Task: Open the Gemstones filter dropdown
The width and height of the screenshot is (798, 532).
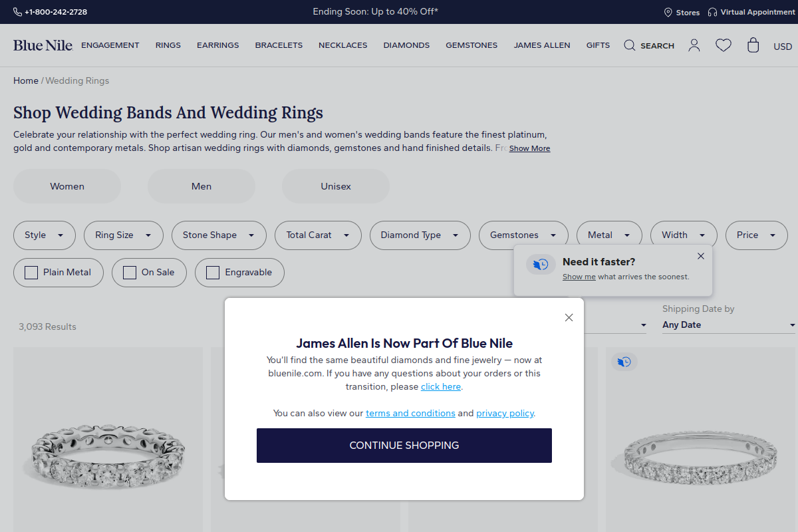Action: tap(523, 235)
